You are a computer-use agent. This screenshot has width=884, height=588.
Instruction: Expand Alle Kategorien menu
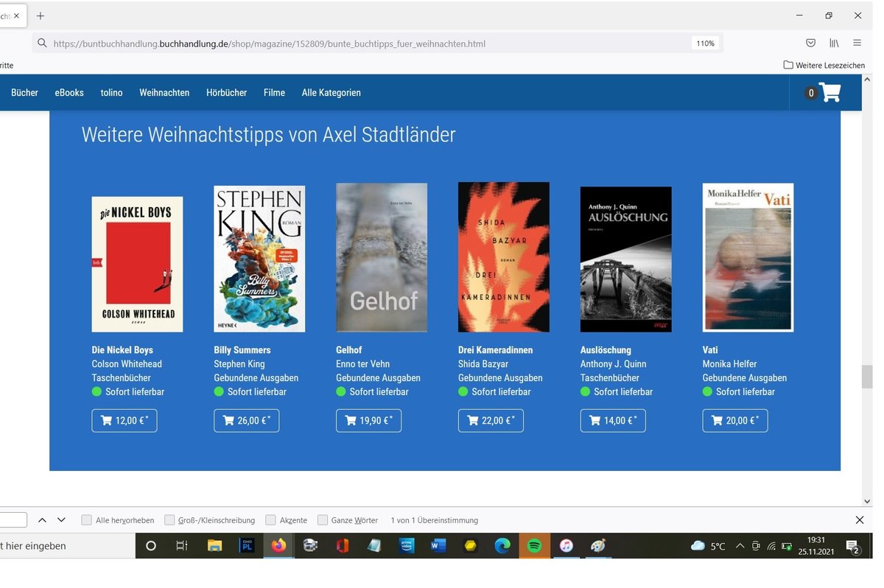click(331, 92)
